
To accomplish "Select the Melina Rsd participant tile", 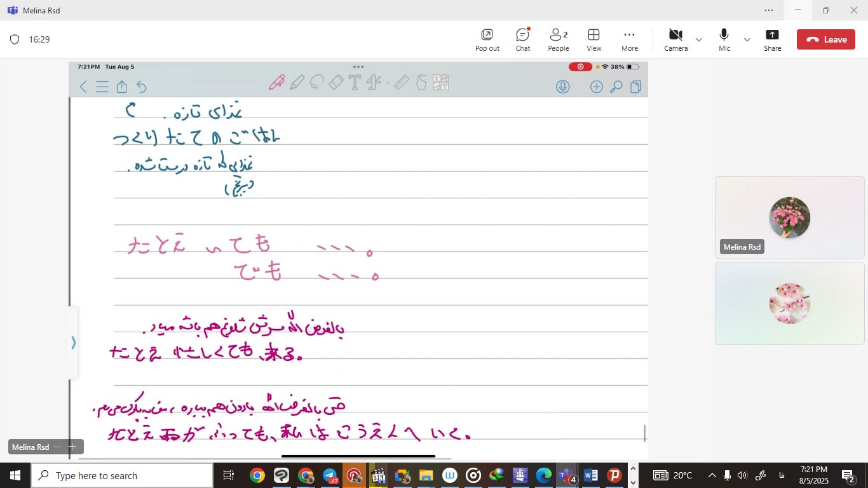I will click(x=789, y=217).
